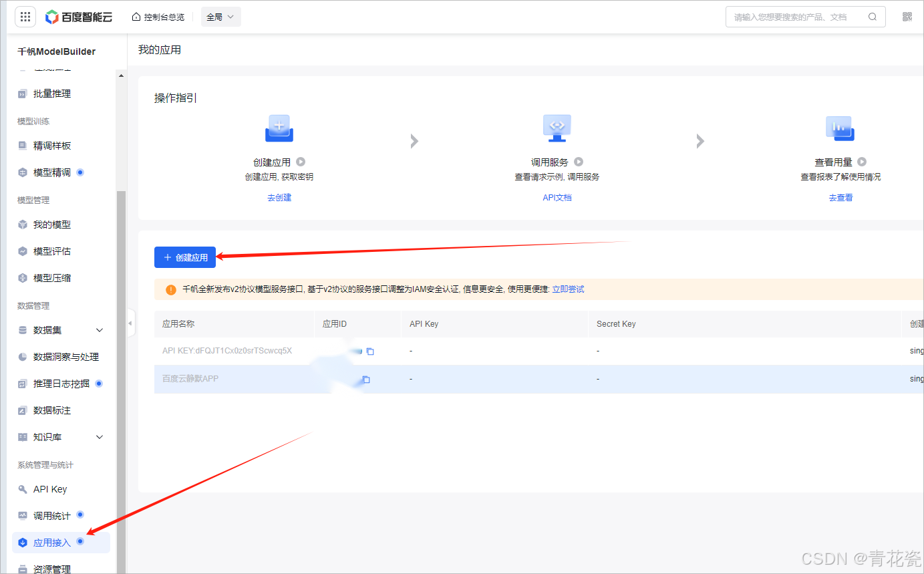The width and height of the screenshot is (924, 574).
Task: Open the QR code icon
Action: click(x=907, y=17)
